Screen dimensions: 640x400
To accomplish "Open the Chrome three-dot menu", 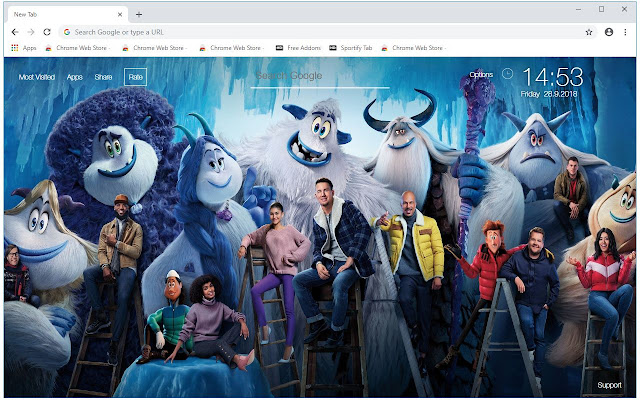I will tap(625, 32).
